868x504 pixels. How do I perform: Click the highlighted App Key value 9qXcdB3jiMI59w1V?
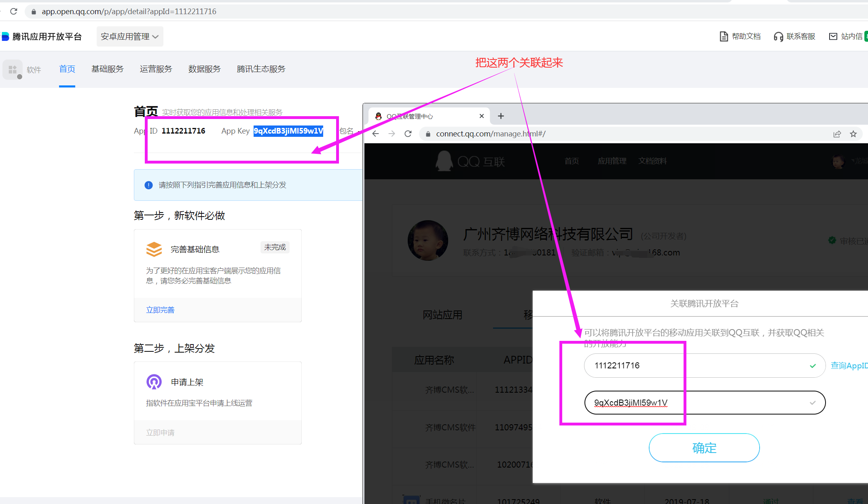(288, 131)
